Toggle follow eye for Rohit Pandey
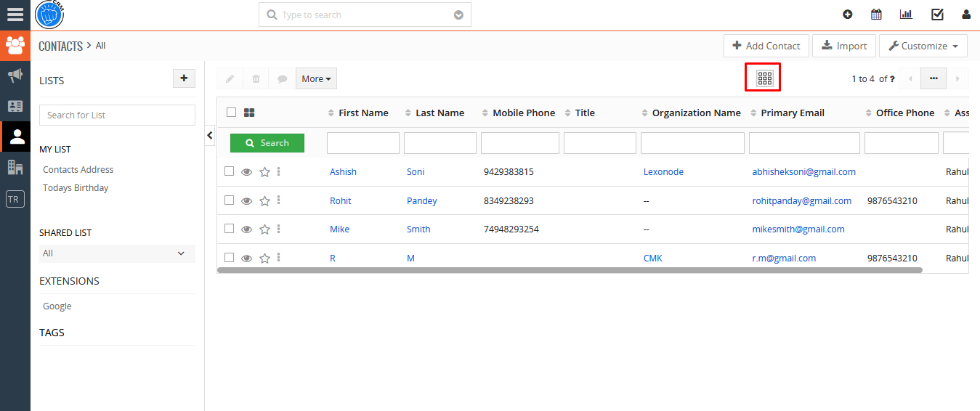The image size is (980, 411). [x=247, y=200]
